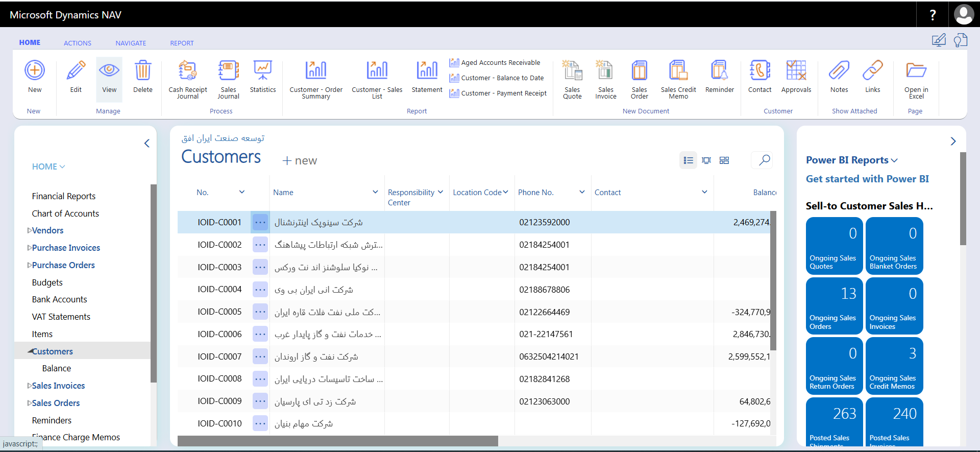Run Customer - Balance to Date report
The image size is (980, 452).
[497, 78]
